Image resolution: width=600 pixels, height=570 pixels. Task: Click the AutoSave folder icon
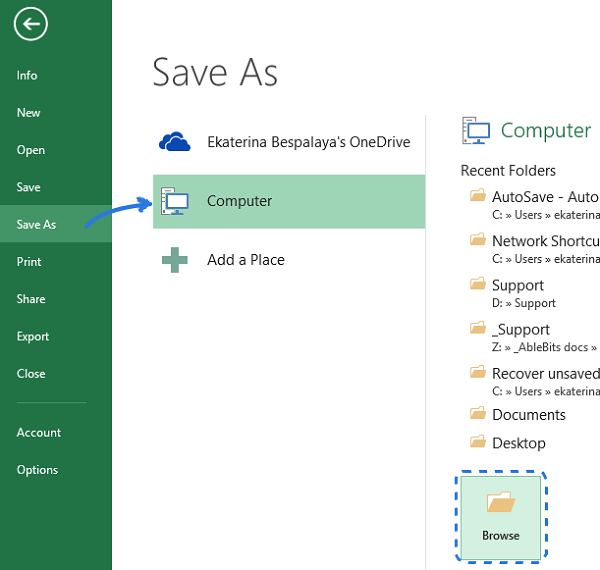[x=477, y=197]
